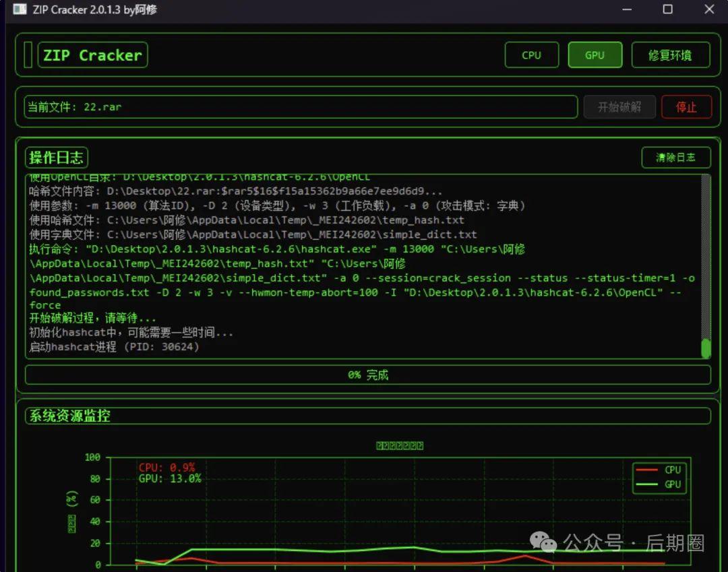Viewport: 728px width, 572px height.
Task: Click the CPU: 0.9% readout
Action: click(166, 468)
